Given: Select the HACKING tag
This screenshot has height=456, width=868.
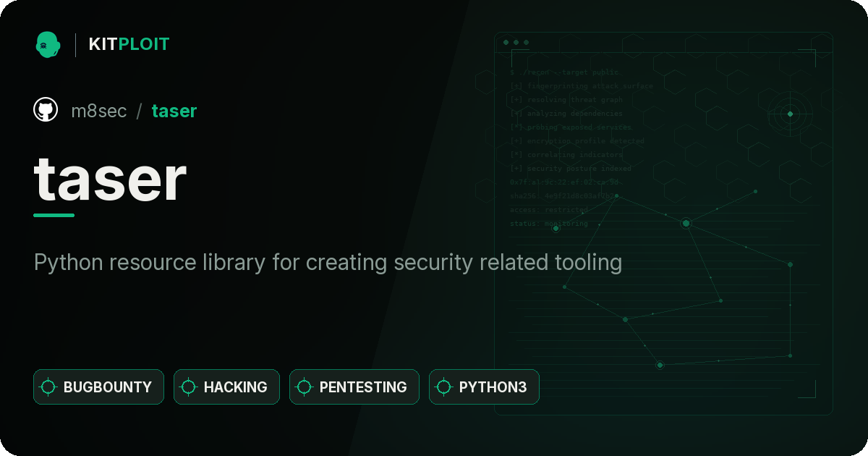Looking at the screenshot, I should [x=226, y=387].
